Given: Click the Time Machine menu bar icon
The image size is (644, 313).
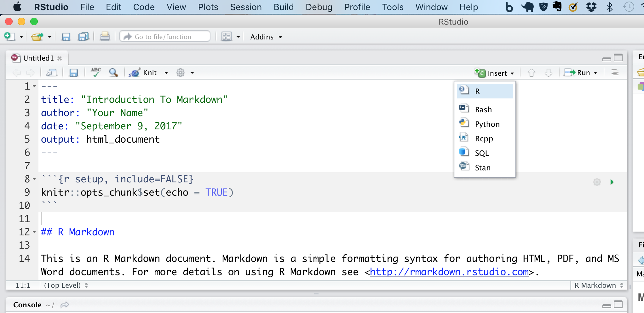Looking at the screenshot, I should [628, 7].
